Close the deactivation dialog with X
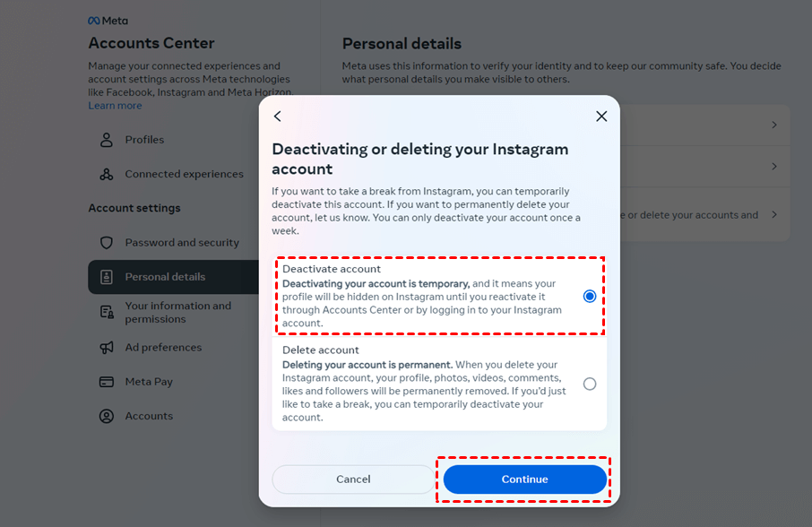The image size is (812, 527). point(601,117)
